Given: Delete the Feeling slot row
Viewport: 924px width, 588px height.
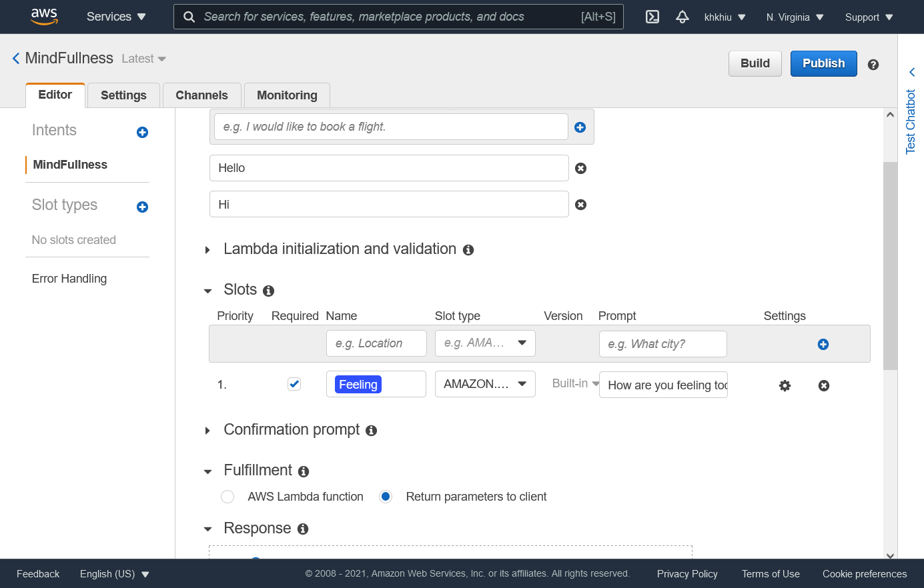Looking at the screenshot, I should point(824,385).
